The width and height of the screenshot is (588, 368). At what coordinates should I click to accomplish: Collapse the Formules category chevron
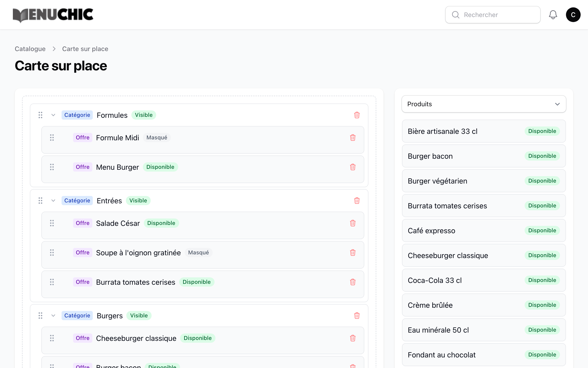53,115
